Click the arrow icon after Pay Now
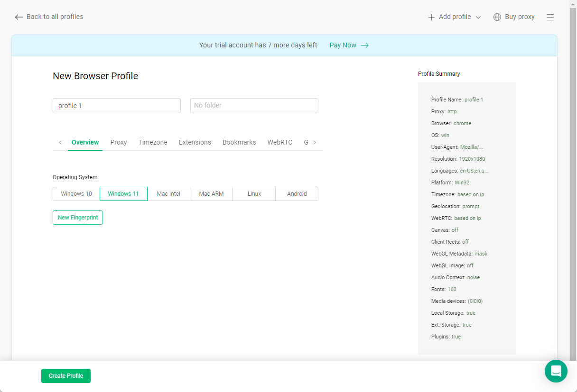The height and width of the screenshot is (392, 577). tap(364, 46)
